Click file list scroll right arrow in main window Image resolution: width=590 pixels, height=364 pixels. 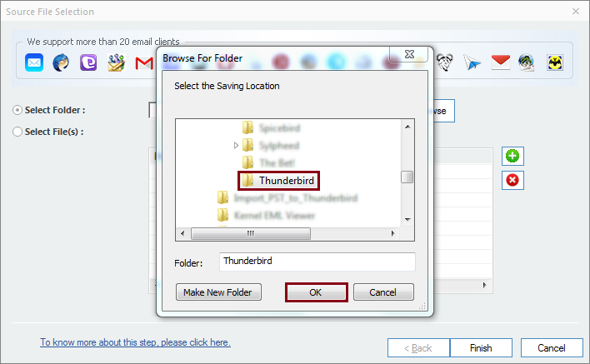click(485, 285)
